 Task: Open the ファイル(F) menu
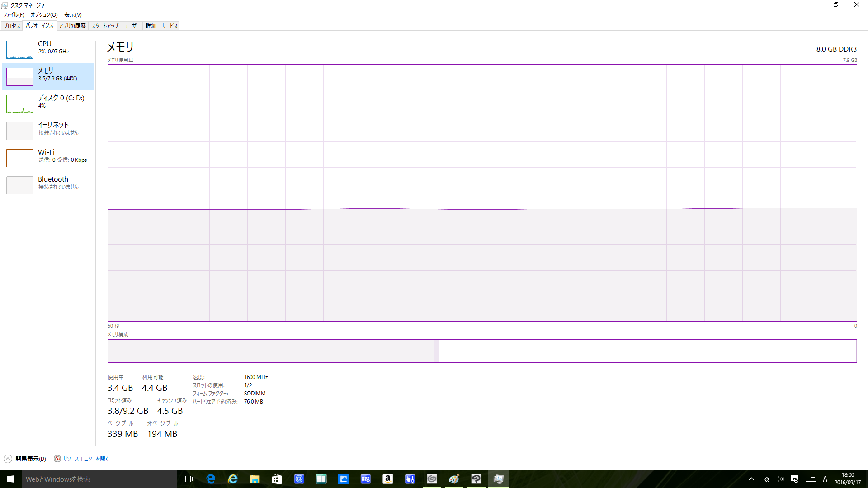14,15
